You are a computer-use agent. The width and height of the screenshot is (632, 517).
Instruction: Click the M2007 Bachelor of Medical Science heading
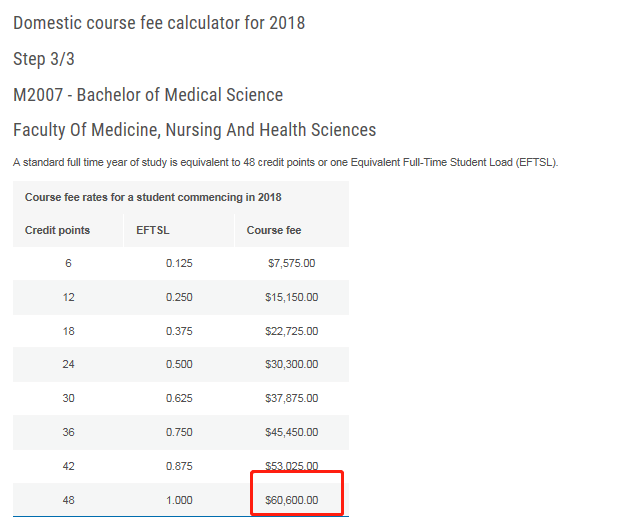148,95
